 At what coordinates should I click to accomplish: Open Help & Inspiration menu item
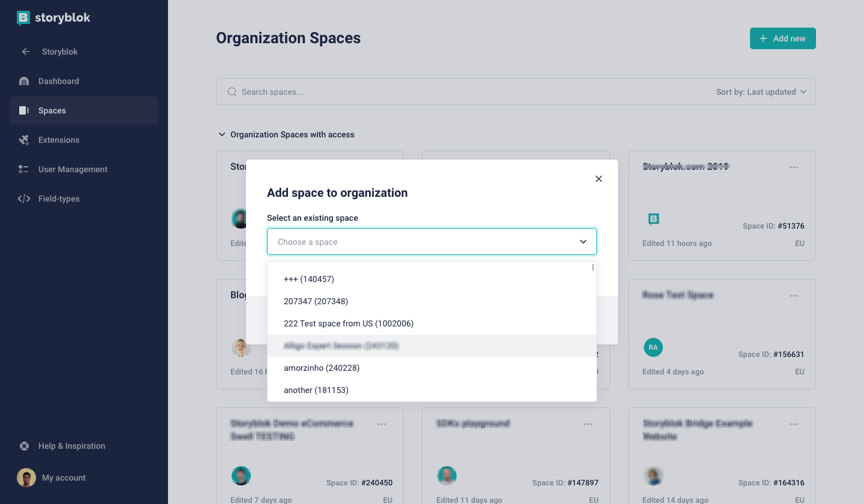coord(84,446)
